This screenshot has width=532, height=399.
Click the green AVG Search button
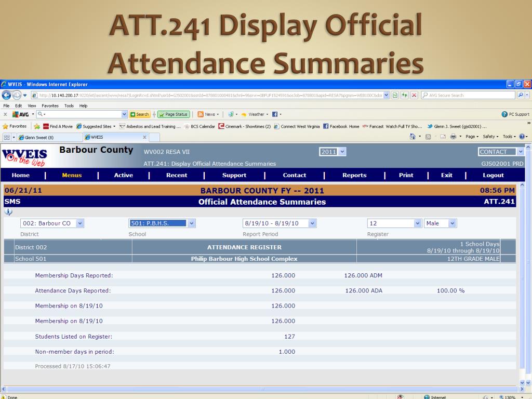(140, 114)
